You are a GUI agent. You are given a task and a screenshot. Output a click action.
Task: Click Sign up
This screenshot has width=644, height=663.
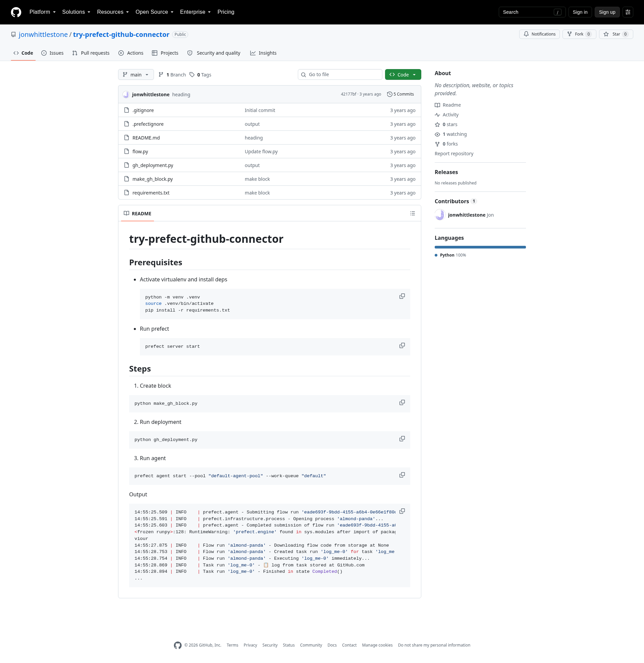pos(607,12)
